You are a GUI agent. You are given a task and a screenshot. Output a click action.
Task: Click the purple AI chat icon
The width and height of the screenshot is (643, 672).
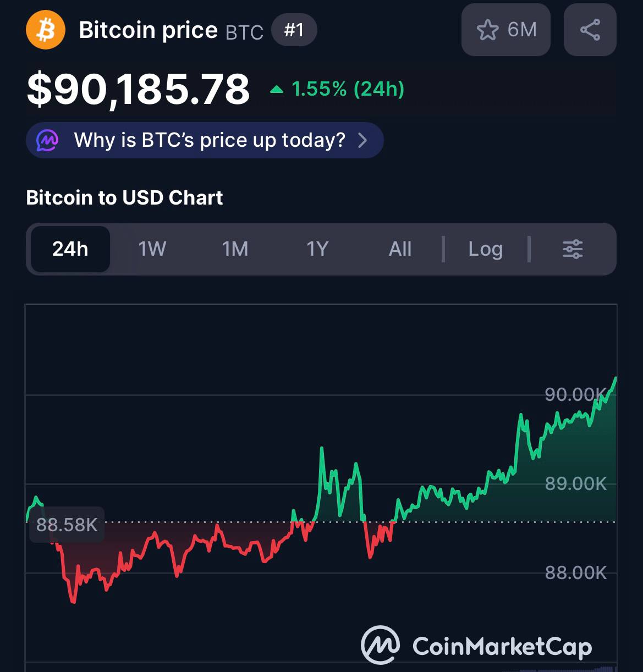[x=47, y=140]
